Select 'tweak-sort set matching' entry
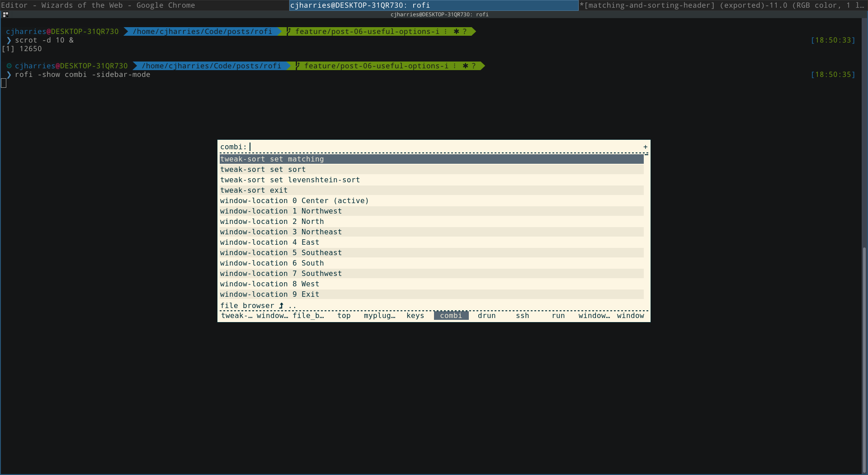 pos(432,159)
